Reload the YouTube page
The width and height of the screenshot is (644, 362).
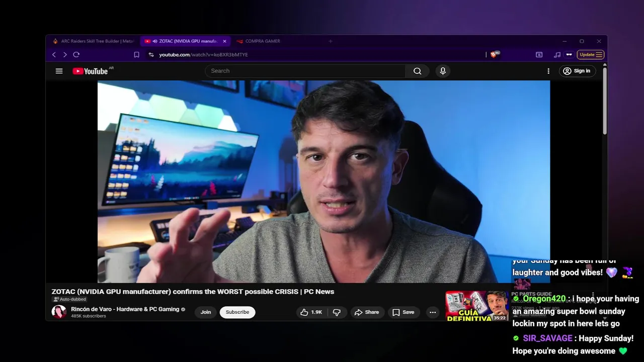(x=76, y=55)
